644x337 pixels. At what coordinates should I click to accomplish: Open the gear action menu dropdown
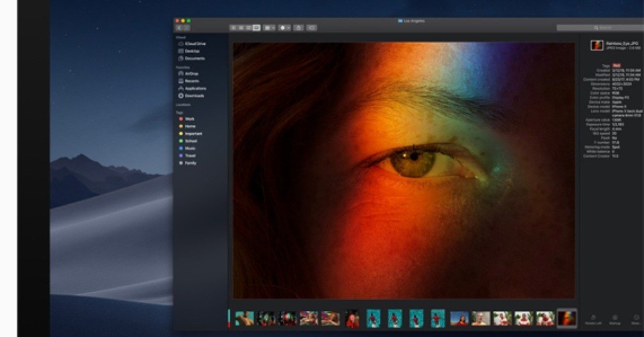(x=285, y=28)
